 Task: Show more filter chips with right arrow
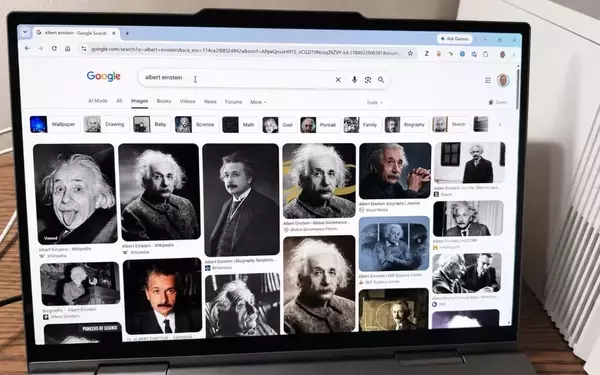tap(499, 124)
